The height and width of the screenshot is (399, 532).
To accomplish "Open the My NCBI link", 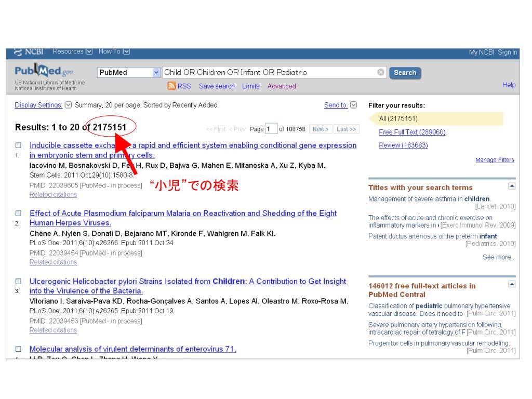I will pos(481,52).
